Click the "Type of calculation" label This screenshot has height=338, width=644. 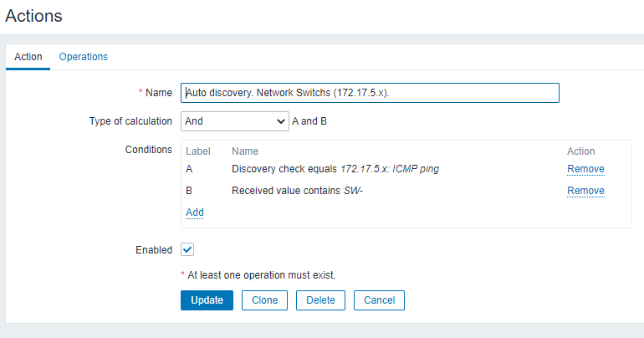point(130,121)
